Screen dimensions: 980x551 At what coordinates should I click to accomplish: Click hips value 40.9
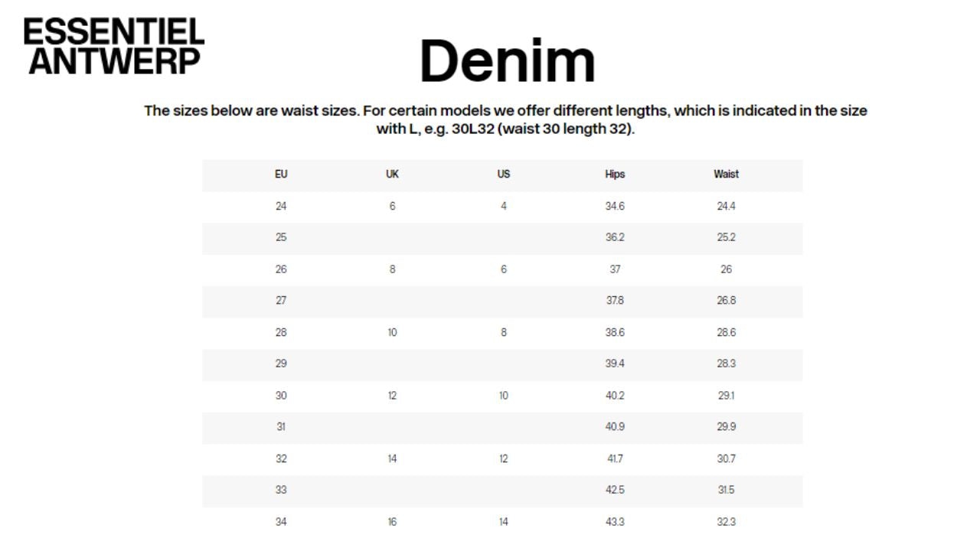(x=615, y=427)
